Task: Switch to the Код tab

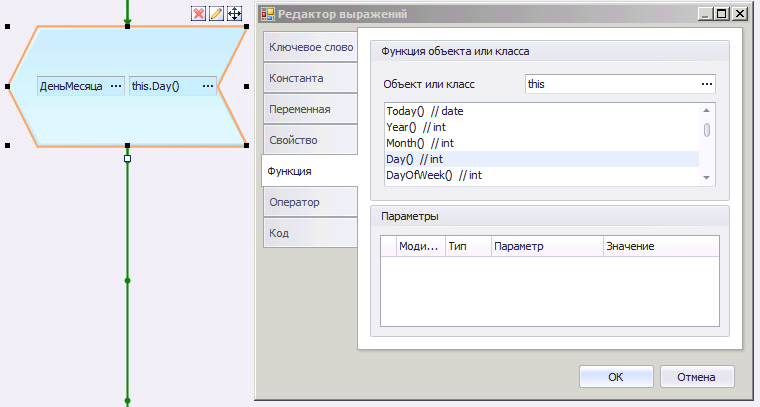Action: (x=311, y=233)
